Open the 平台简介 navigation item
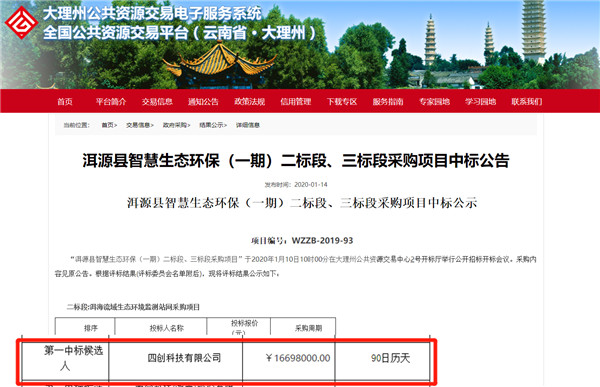Image resolution: width=600 pixels, height=387 pixels. click(x=111, y=101)
